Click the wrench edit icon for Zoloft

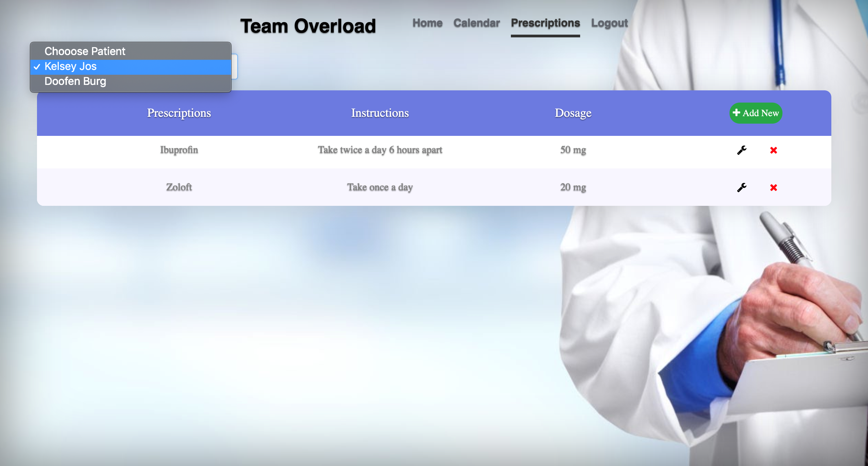(742, 187)
